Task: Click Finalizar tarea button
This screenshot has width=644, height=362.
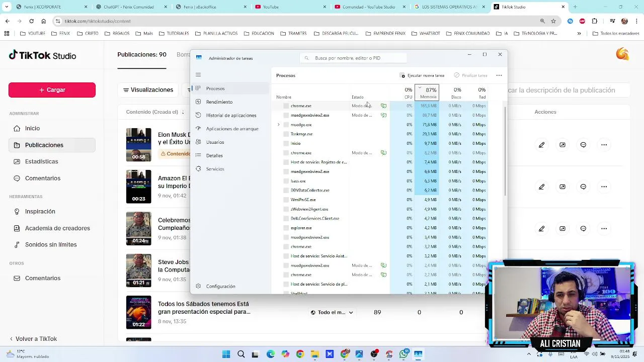Action: click(x=470, y=75)
